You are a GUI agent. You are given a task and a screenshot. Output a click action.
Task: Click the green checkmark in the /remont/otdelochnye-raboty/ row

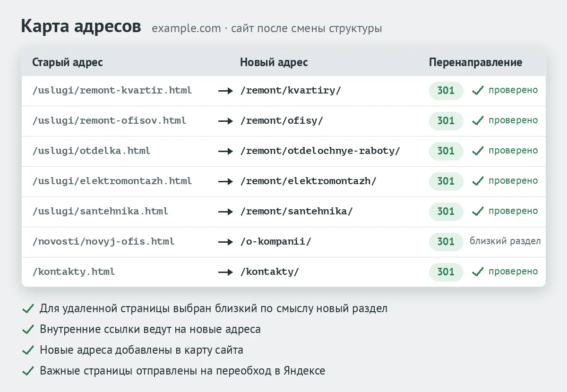pyautogui.click(x=478, y=151)
